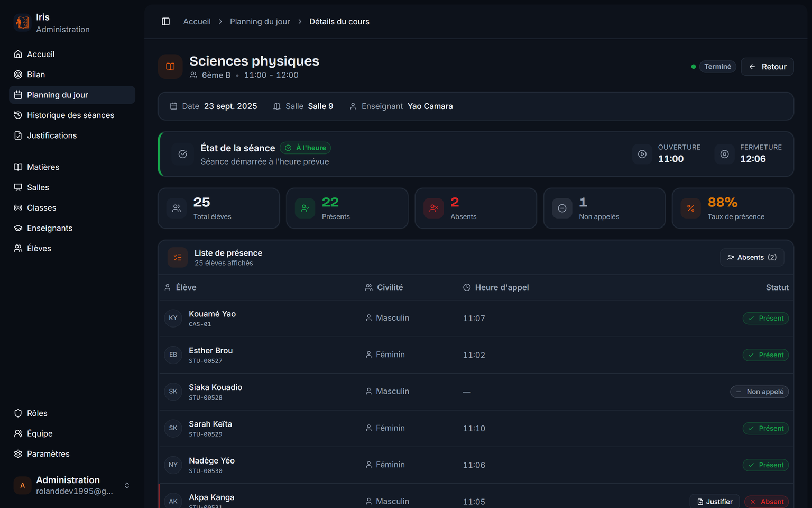Click the KY avatar for Kouamé Yao

click(x=173, y=318)
